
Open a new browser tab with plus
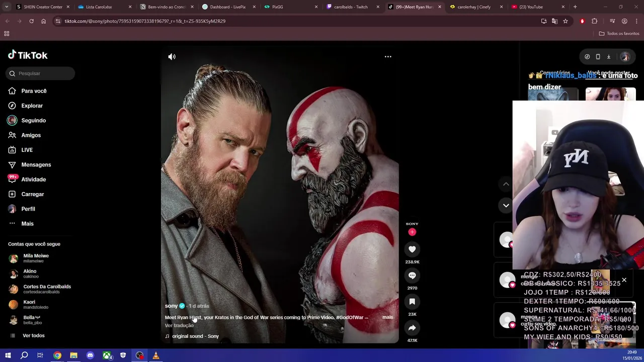(x=575, y=7)
